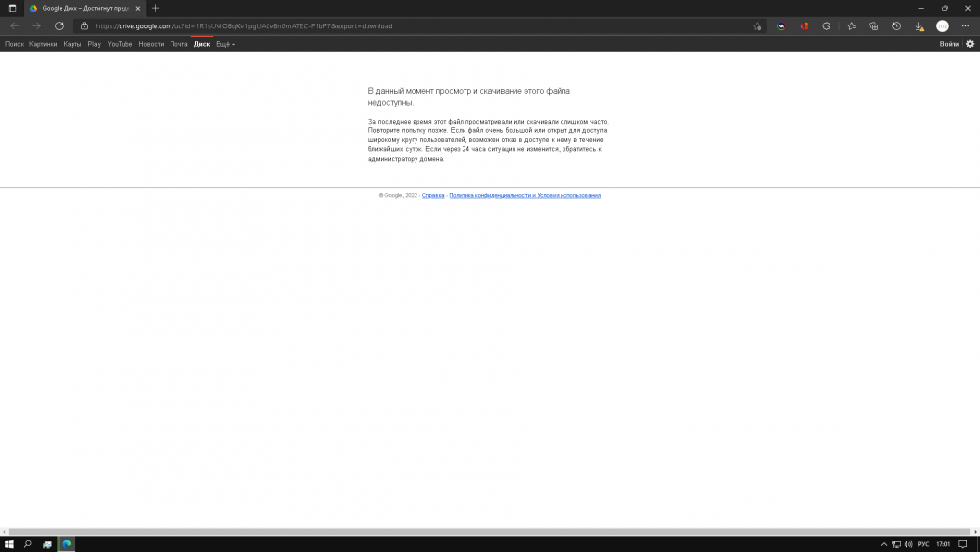980x552 pixels.
Task: Open Поиск in Google bar
Action: click(x=14, y=44)
